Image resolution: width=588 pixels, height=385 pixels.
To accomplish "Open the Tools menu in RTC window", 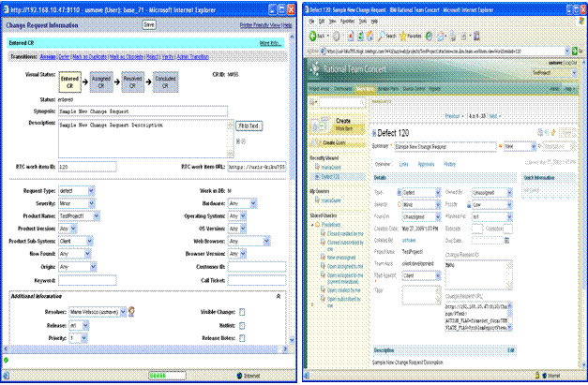I will pos(362,22).
